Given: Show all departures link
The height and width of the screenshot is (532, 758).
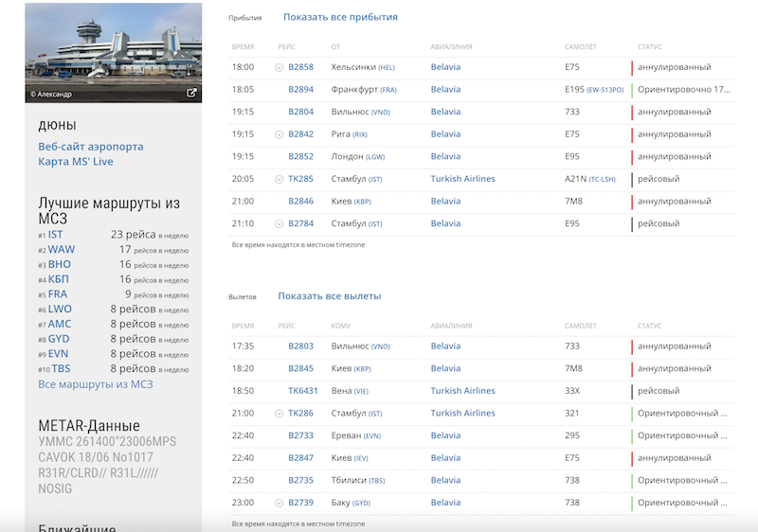Looking at the screenshot, I should 329,296.
